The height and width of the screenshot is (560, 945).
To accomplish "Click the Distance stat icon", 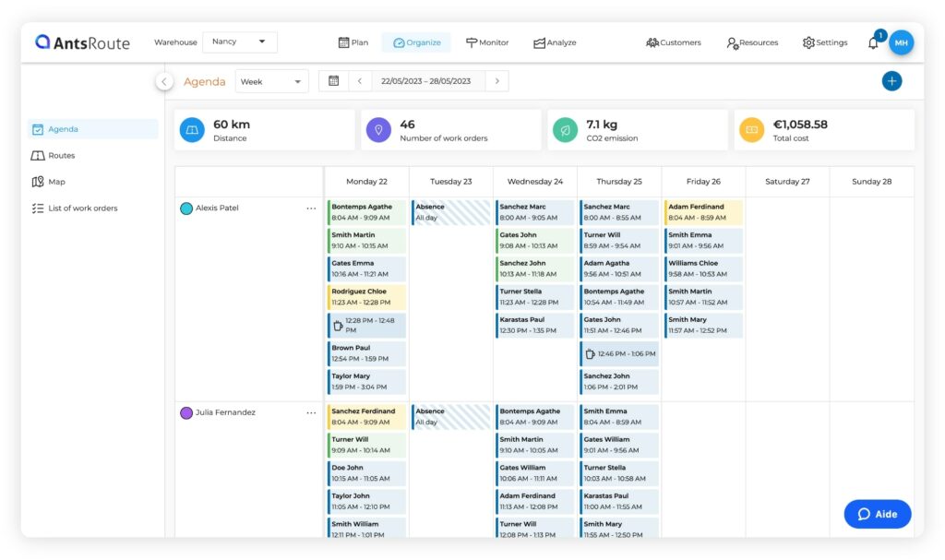I will coord(191,129).
